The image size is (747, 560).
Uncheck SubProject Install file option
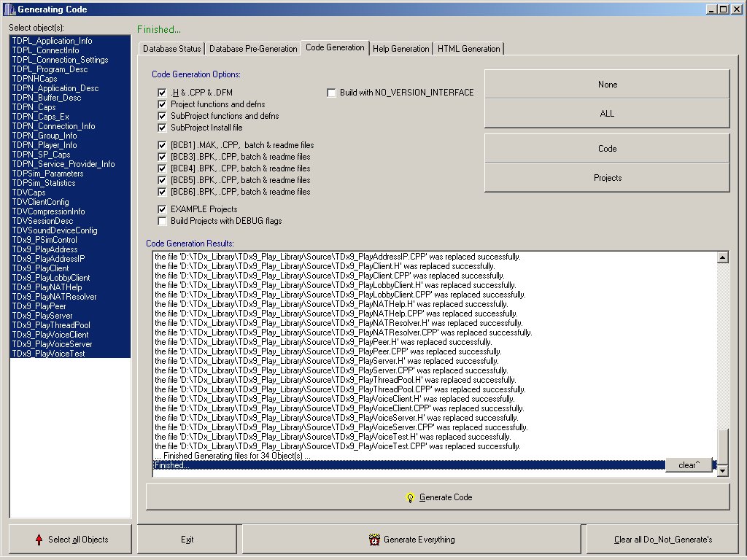(x=162, y=128)
